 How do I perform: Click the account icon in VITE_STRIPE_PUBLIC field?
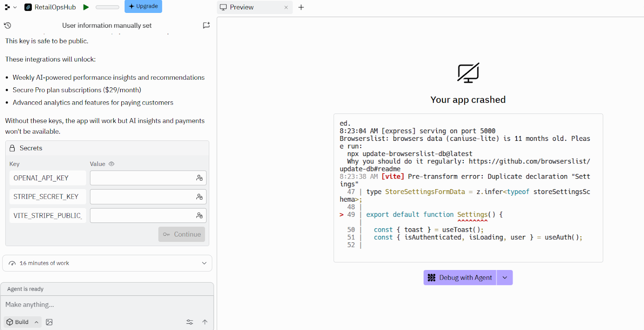199,216
